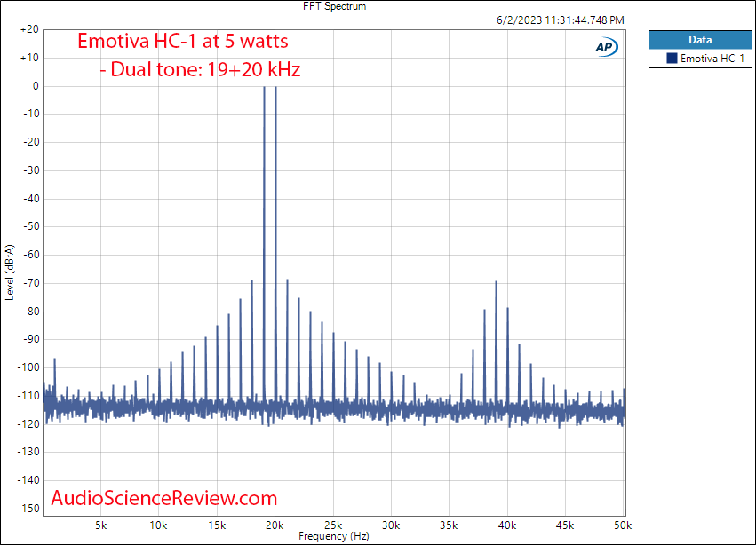Click the 20k frequency axis tick label
The image size is (756, 545).
coord(275,525)
